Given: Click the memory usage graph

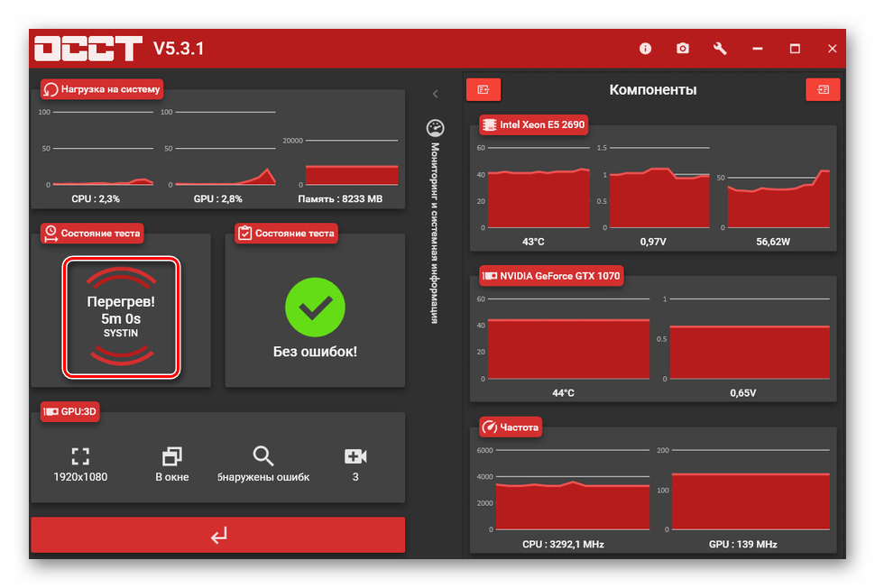Looking at the screenshot, I should pyautogui.click(x=352, y=174).
